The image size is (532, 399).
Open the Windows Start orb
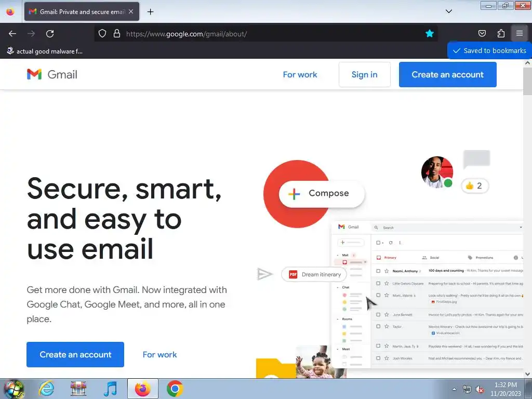coord(14,389)
